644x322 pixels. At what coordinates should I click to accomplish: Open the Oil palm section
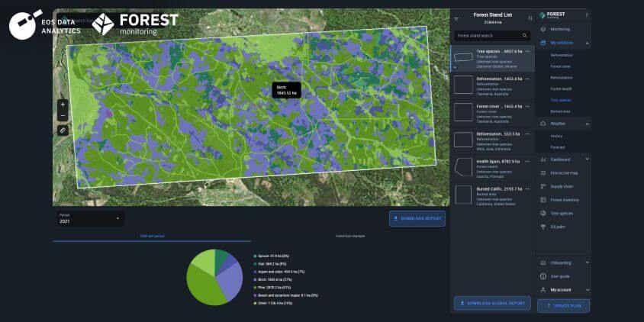point(557,227)
